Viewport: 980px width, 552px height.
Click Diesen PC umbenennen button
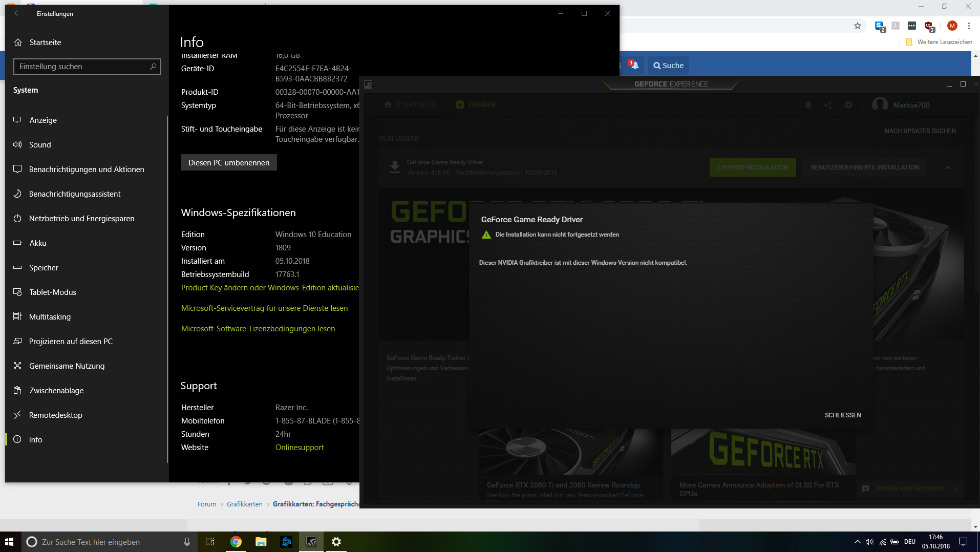229,163
